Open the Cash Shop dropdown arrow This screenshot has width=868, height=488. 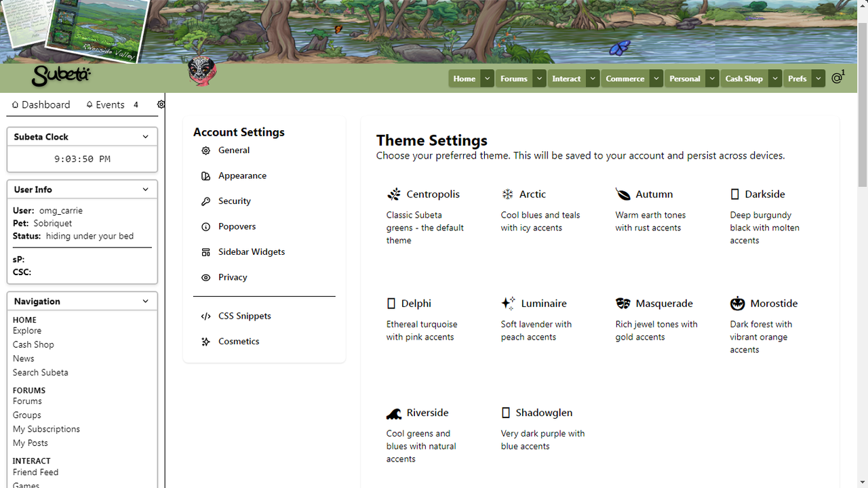click(775, 79)
